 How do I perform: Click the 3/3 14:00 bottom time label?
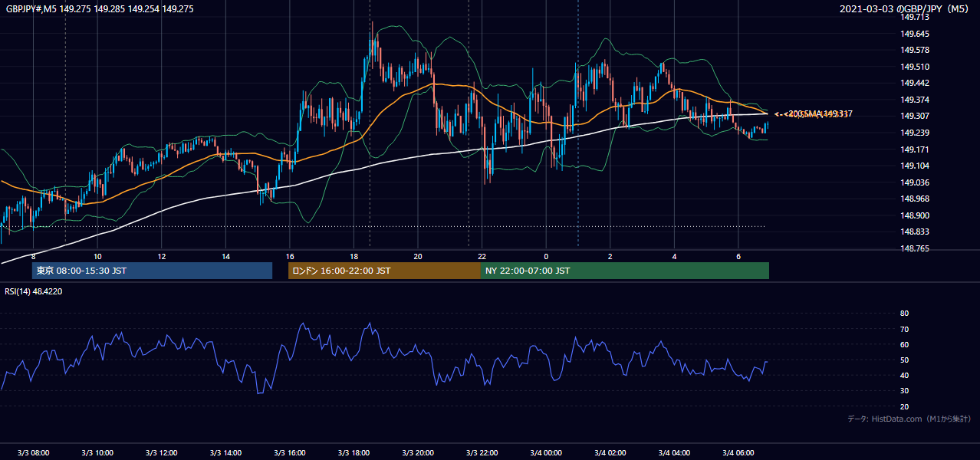click(x=225, y=452)
